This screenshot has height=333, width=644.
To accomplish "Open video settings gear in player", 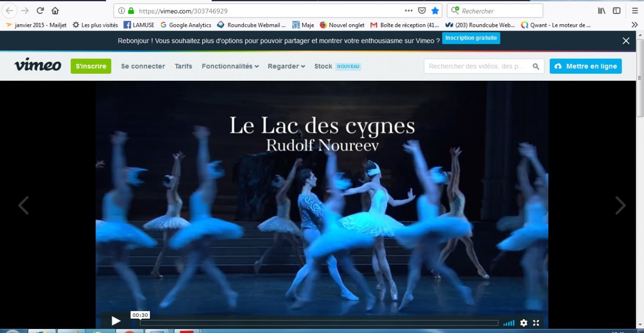I will point(524,323).
